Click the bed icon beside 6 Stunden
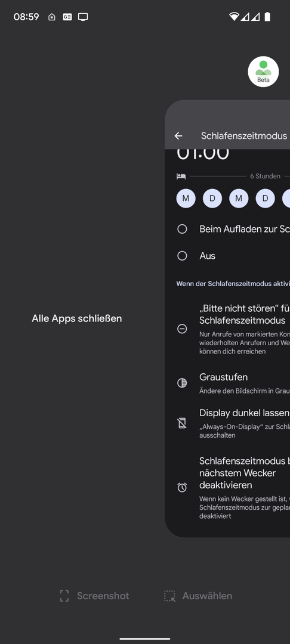The width and height of the screenshot is (290, 644). click(181, 176)
